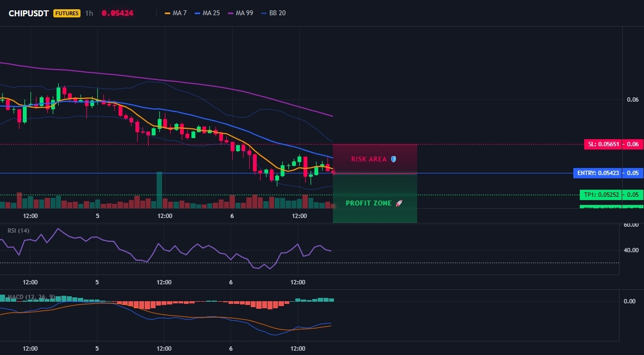Click the SL: 0.05651 price tag

(x=603, y=145)
